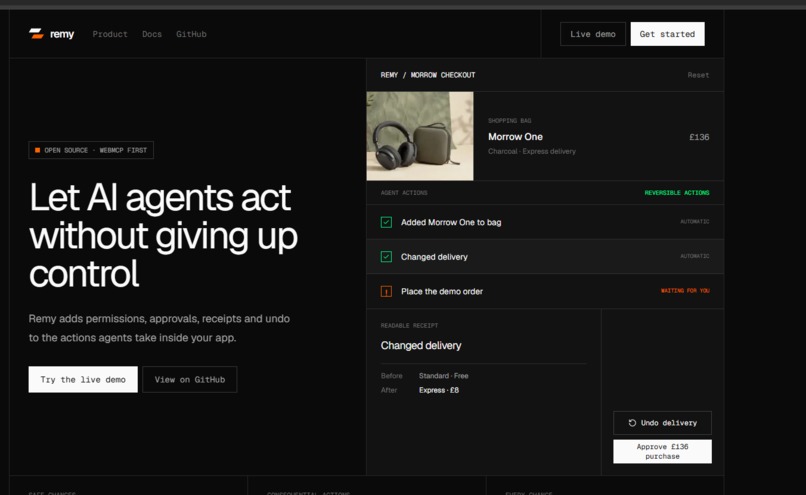806x495 pixels.
Task: Click the Waiting for you status label
Action: pyautogui.click(x=685, y=291)
